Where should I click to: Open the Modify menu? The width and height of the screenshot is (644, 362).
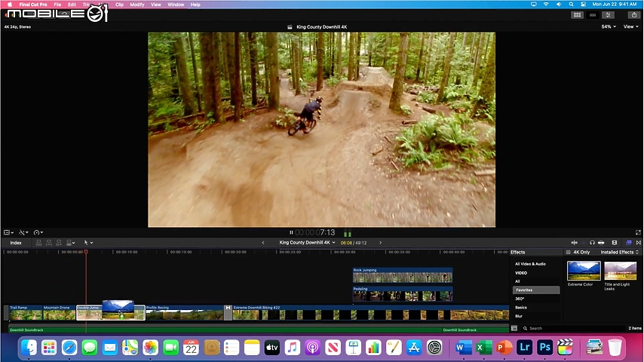click(x=137, y=5)
